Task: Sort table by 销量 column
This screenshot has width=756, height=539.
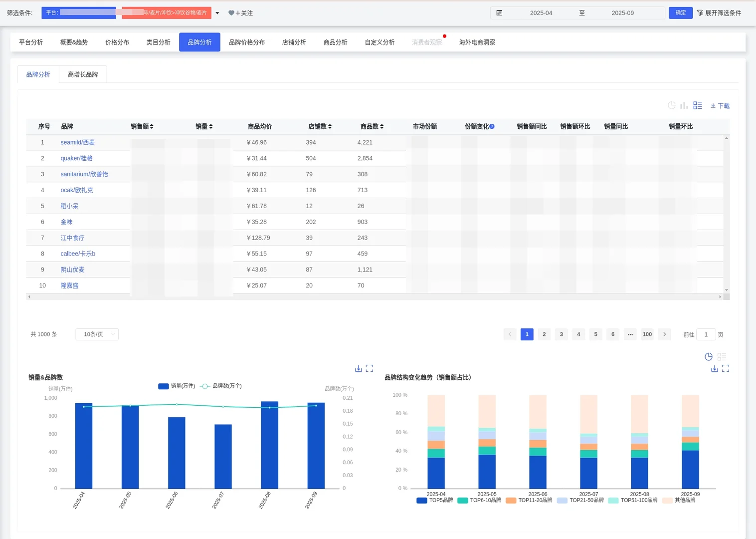Action: (211, 127)
